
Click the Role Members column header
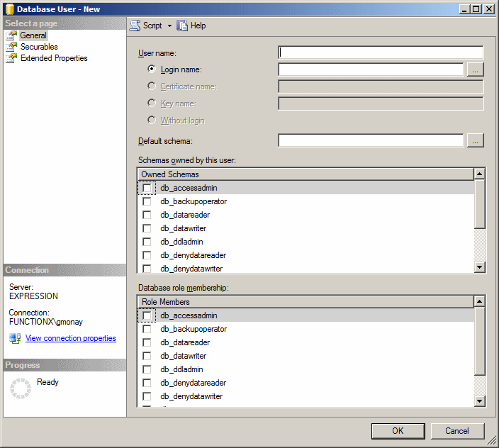[305, 302]
